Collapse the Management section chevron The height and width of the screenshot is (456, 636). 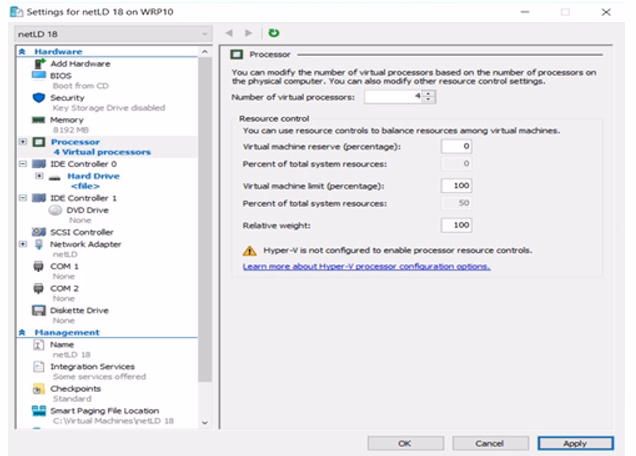click(x=22, y=332)
